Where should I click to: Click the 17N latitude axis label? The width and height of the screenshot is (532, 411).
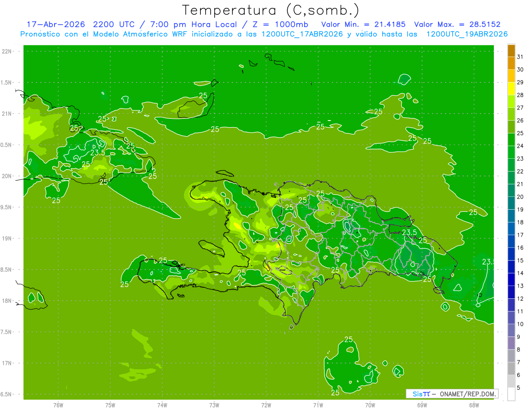[8, 363]
